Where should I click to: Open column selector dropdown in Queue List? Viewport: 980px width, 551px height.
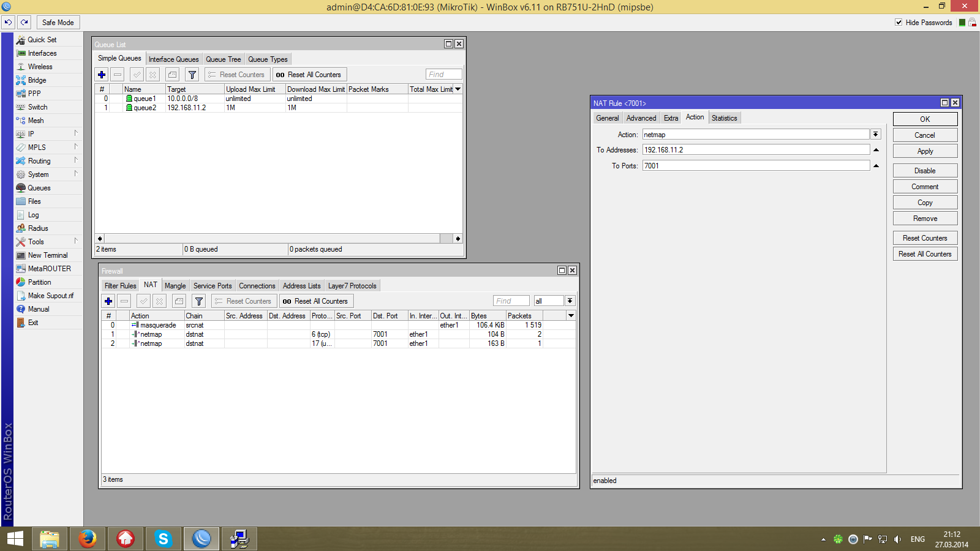(x=458, y=89)
